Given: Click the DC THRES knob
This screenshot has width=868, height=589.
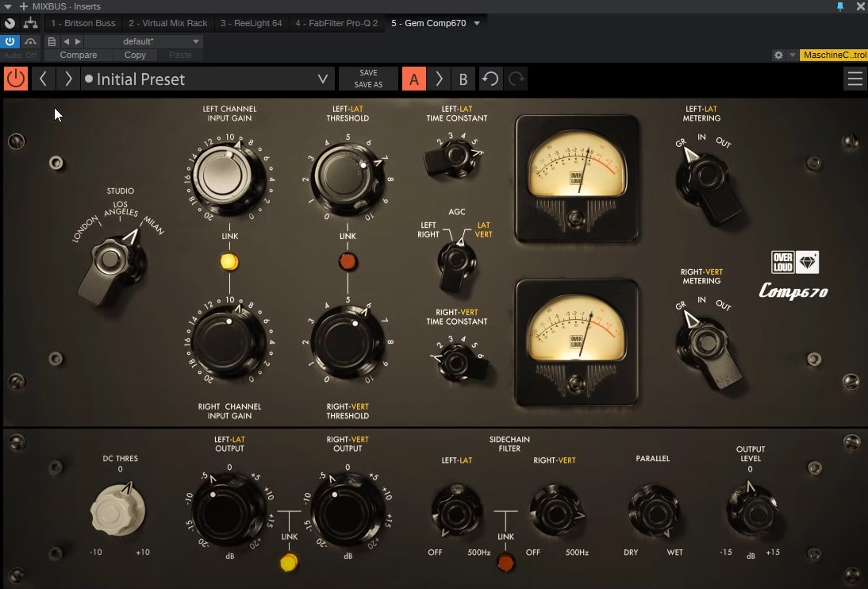Looking at the screenshot, I should (117, 510).
